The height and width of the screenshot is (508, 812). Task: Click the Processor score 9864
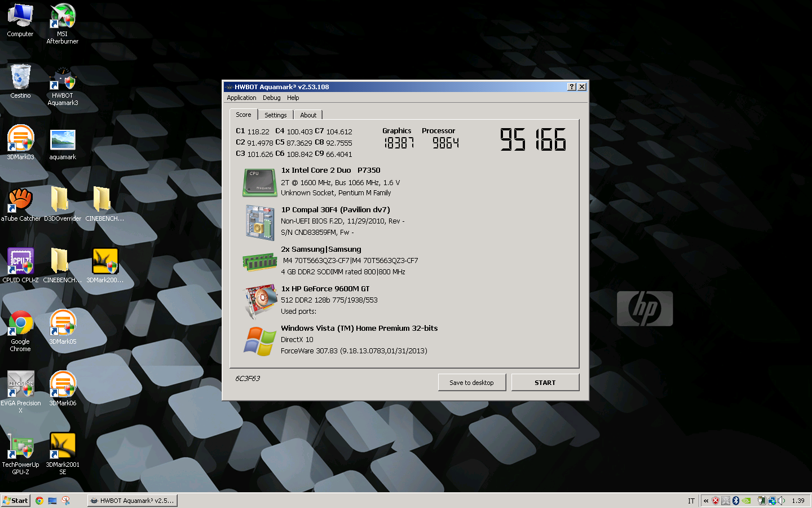click(x=445, y=143)
